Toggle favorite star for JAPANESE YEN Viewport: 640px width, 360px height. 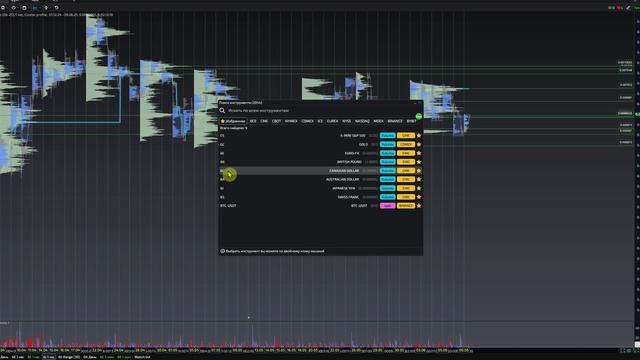pyautogui.click(x=419, y=189)
